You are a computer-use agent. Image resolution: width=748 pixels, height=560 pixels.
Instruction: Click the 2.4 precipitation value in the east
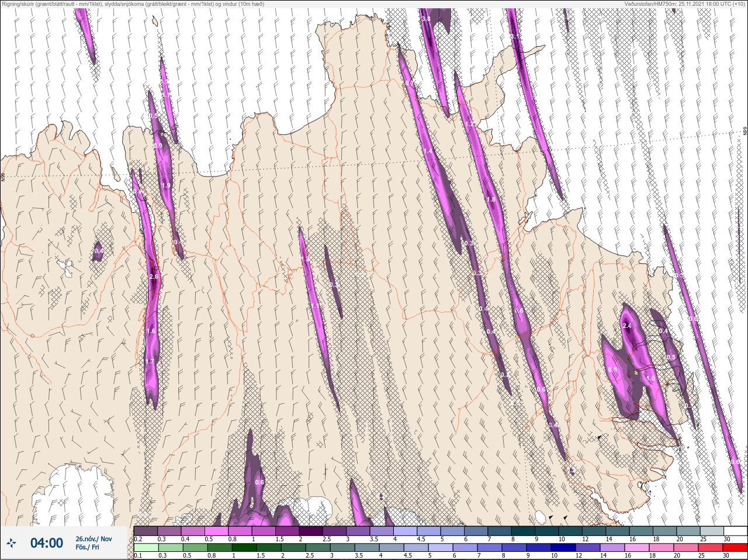click(x=627, y=326)
